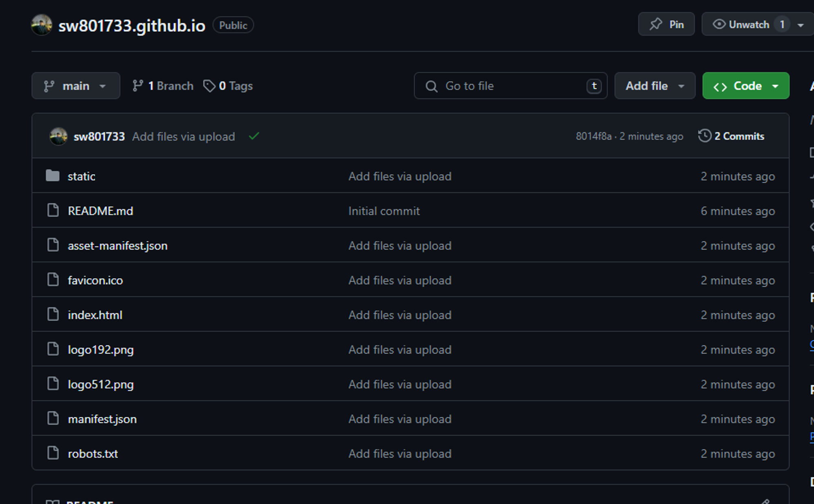This screenshot has height=504, width=814.
Task: Open the 2 Commits history link
Action: tap(739, 136)
